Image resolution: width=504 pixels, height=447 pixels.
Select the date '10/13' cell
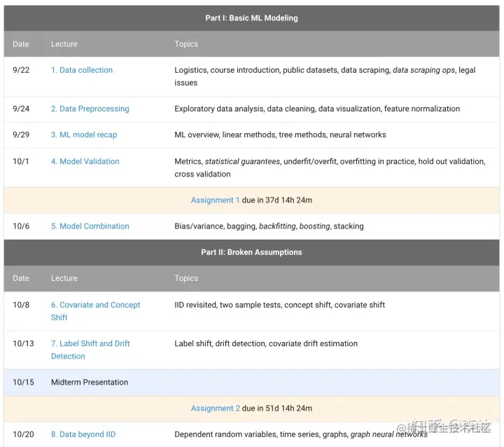point(23,343)
